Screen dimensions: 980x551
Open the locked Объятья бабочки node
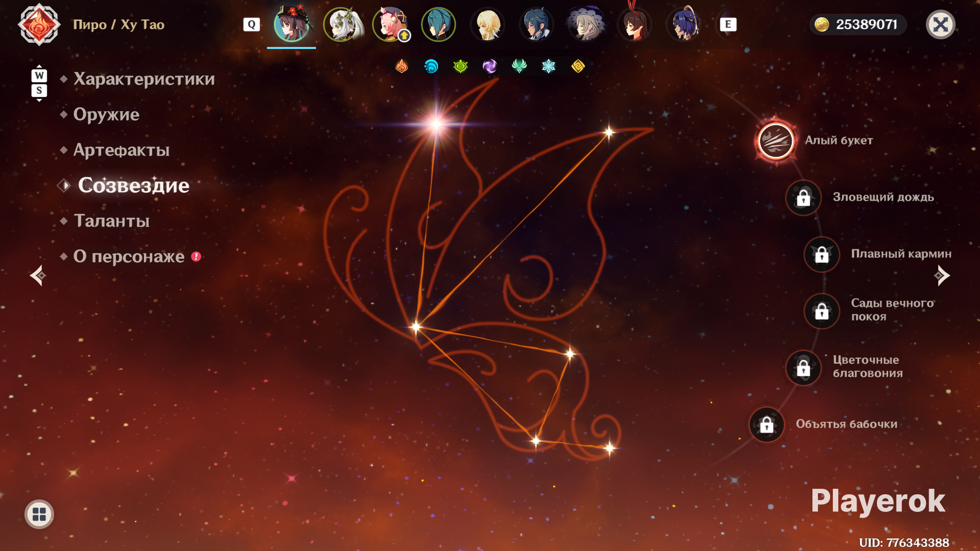click(x=766, y=424)
